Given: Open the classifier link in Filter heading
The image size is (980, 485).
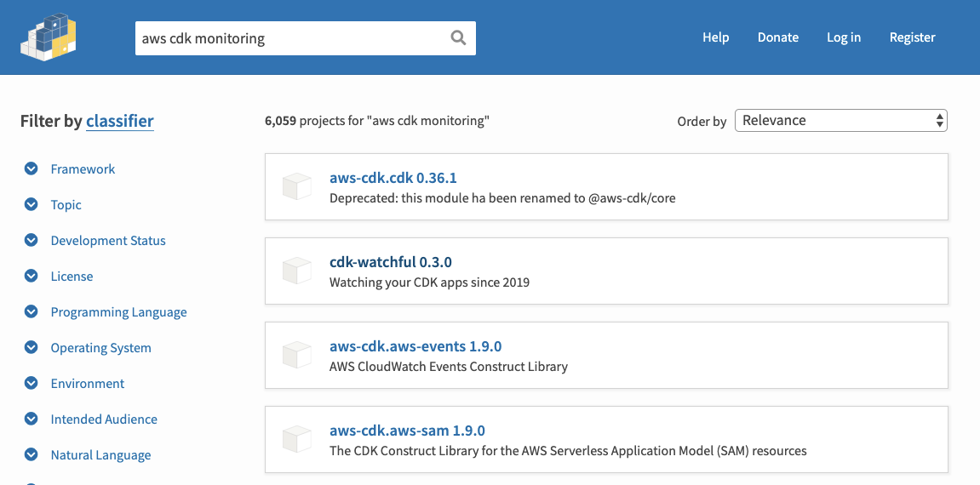Looking at the screenshot, I should [x=120, y=121].
